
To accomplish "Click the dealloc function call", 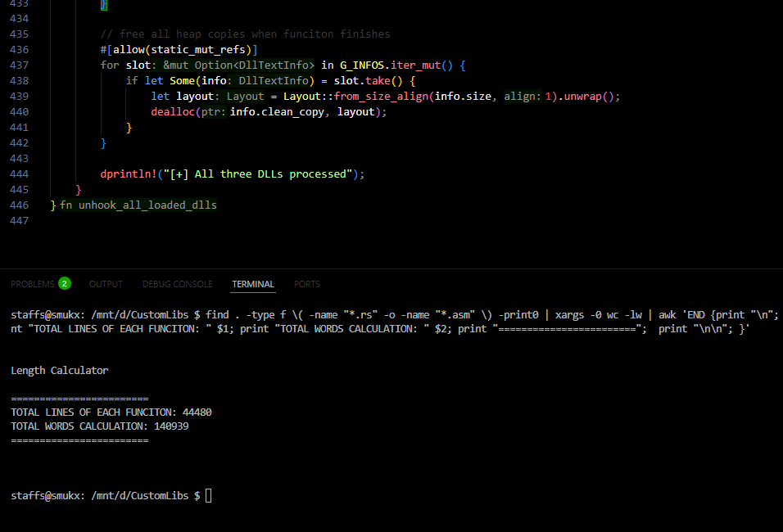I will pos(173,112).
